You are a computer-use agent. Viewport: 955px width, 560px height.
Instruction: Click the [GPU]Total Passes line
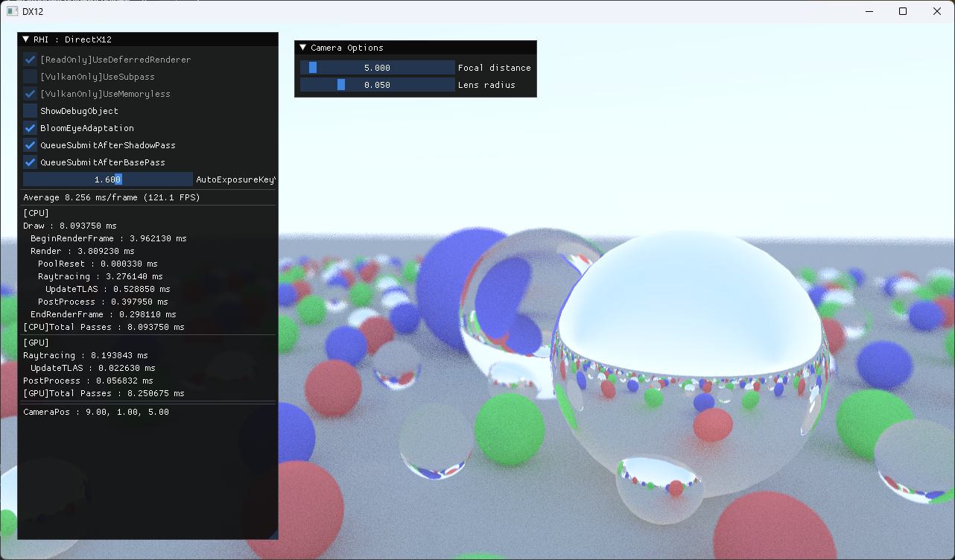pyautogui.click(x=104, y=393)
